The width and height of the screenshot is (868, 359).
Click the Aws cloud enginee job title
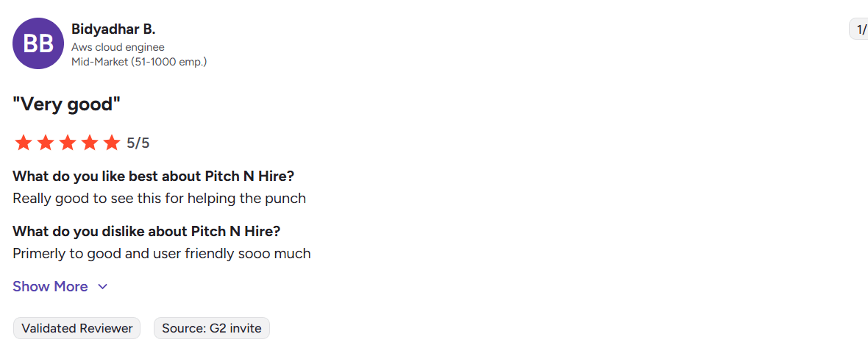(x=118, y=47)
